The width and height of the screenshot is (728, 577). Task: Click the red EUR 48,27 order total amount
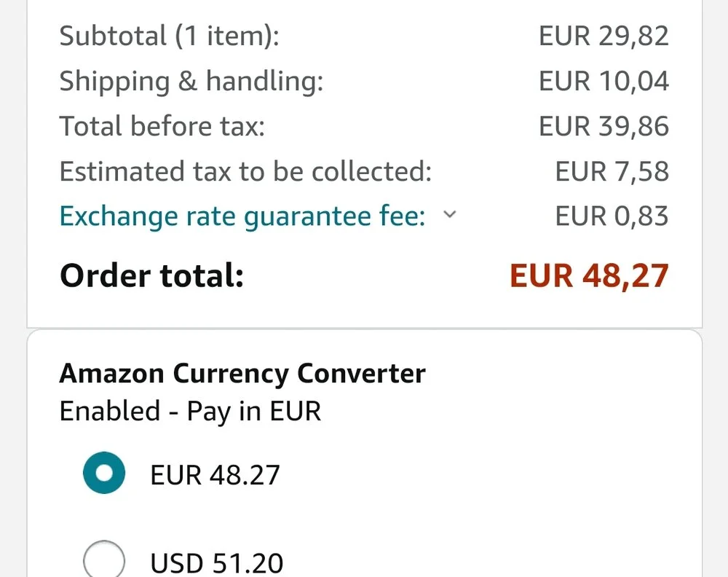coord(588,276)
